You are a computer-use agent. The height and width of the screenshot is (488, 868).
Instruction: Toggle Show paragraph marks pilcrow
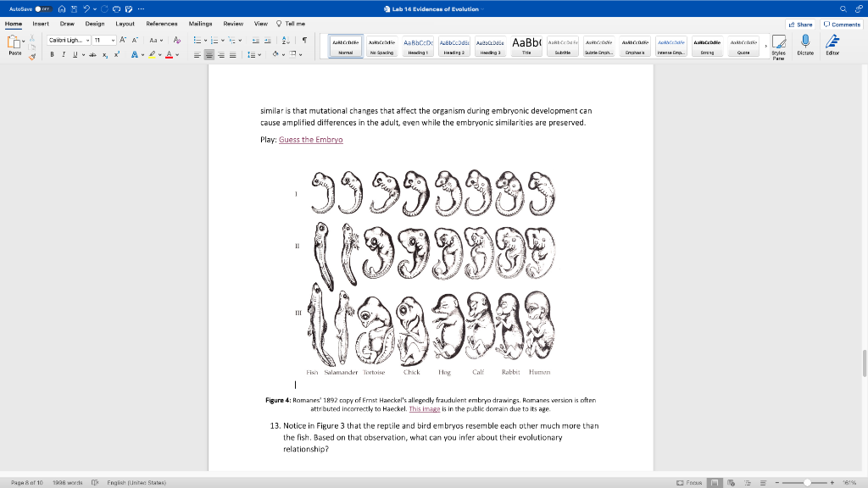point(304,40)
